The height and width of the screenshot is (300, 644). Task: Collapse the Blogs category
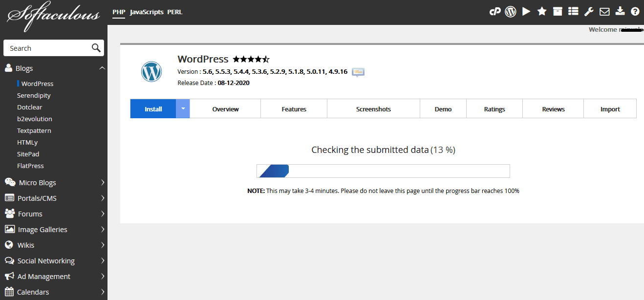[x=102, y=68]
